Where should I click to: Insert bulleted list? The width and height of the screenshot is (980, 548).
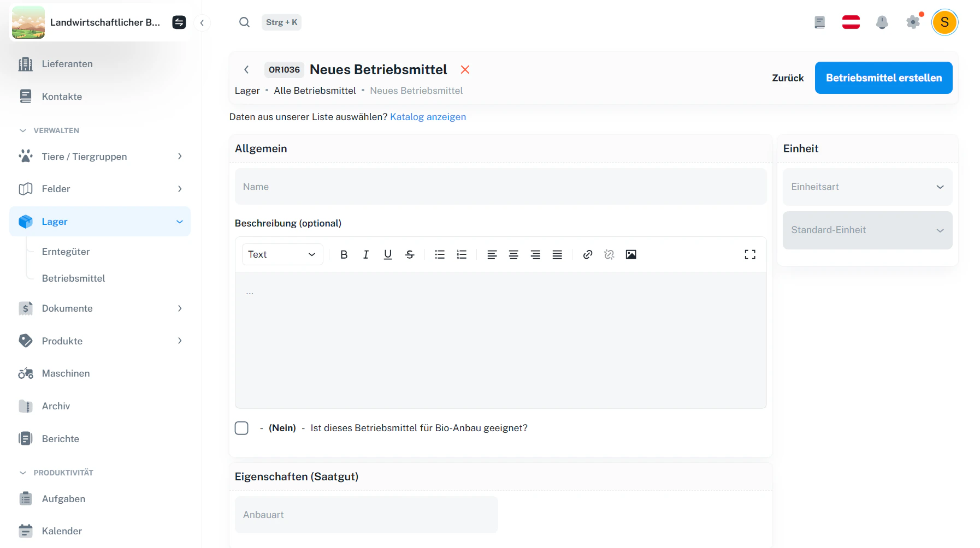coord(440,254)
